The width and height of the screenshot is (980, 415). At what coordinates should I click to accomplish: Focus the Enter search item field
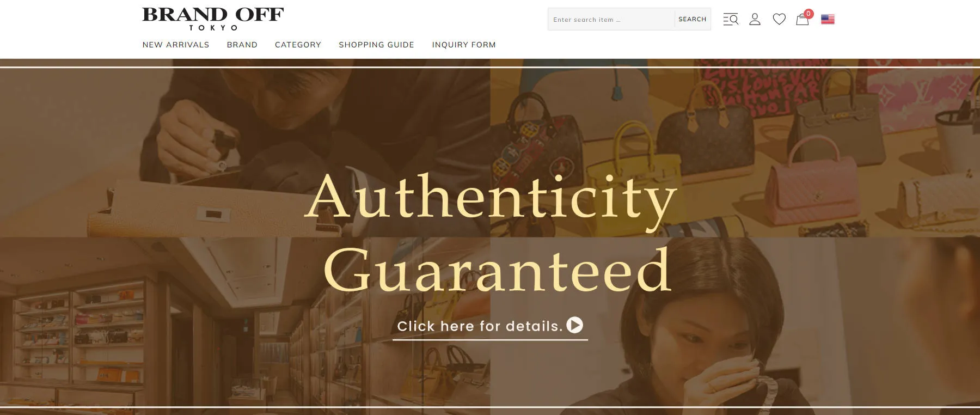[x=611, y=20]
